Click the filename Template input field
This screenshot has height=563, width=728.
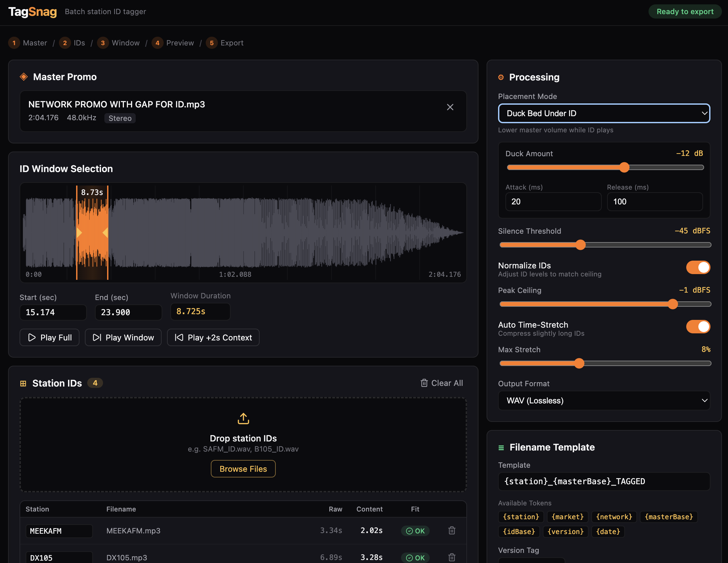604,481
